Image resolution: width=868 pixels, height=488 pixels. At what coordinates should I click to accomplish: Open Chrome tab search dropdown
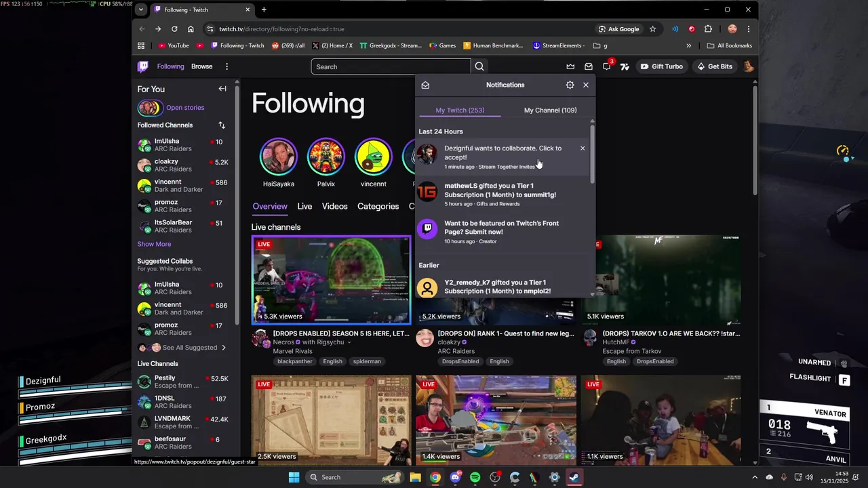coord(140,9)
